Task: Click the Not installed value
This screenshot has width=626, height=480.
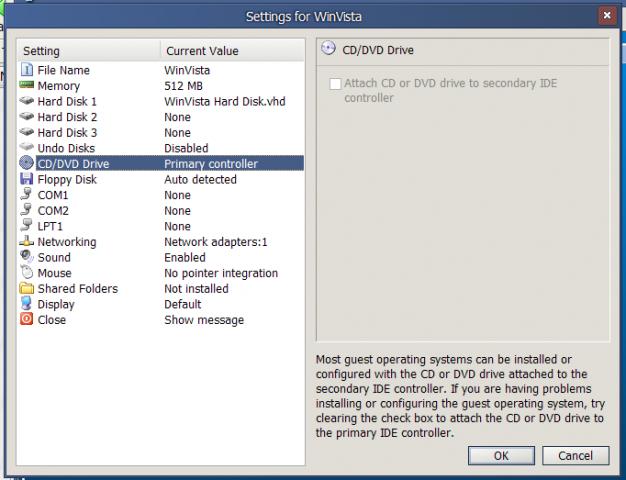Action: coord(196,288)
